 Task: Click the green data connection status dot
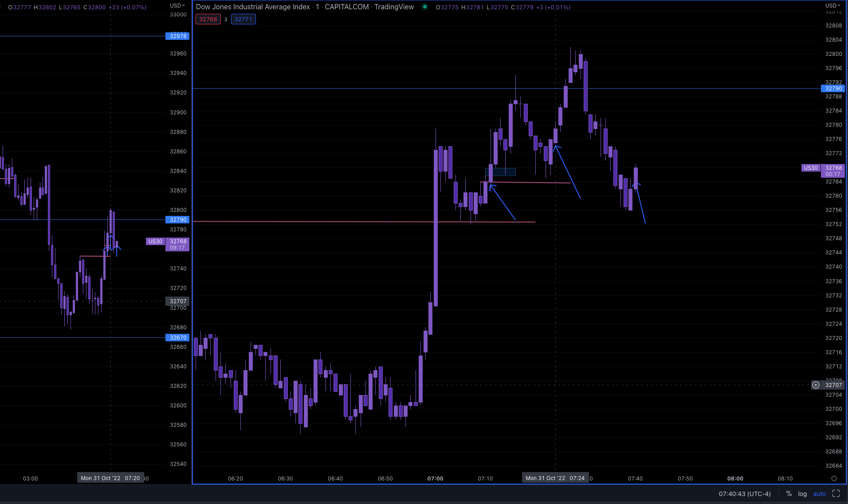(x=424, y=7)
